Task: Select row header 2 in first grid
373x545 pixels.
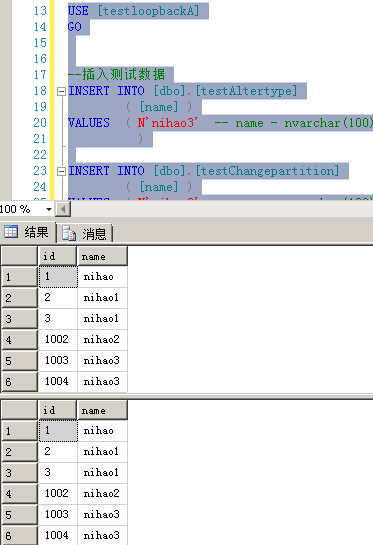Action: pos(19,298)
